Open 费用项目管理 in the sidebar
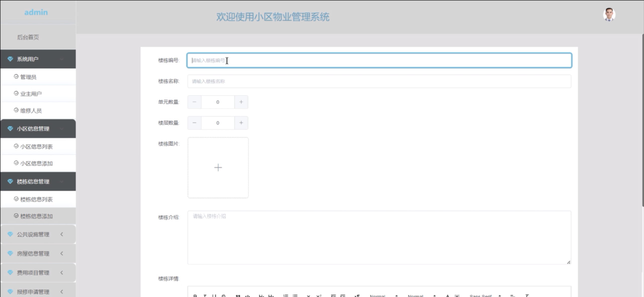Image resolution: width=644 pixels, height=297 pixels. tap(38, 273)
